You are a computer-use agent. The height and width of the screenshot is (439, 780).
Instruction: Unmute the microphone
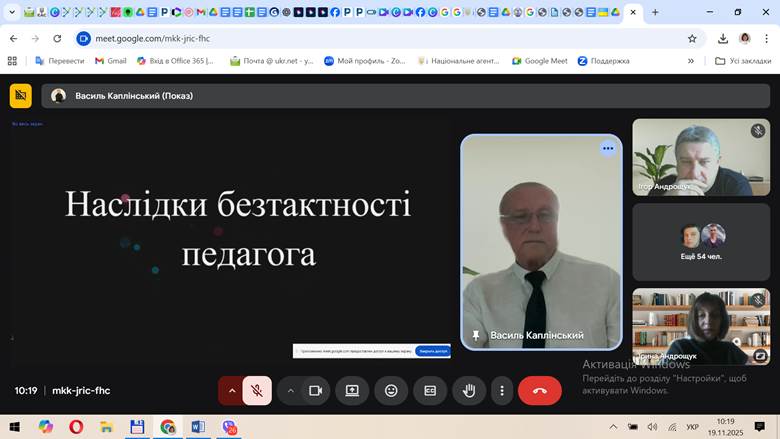[x=257, y=391]
